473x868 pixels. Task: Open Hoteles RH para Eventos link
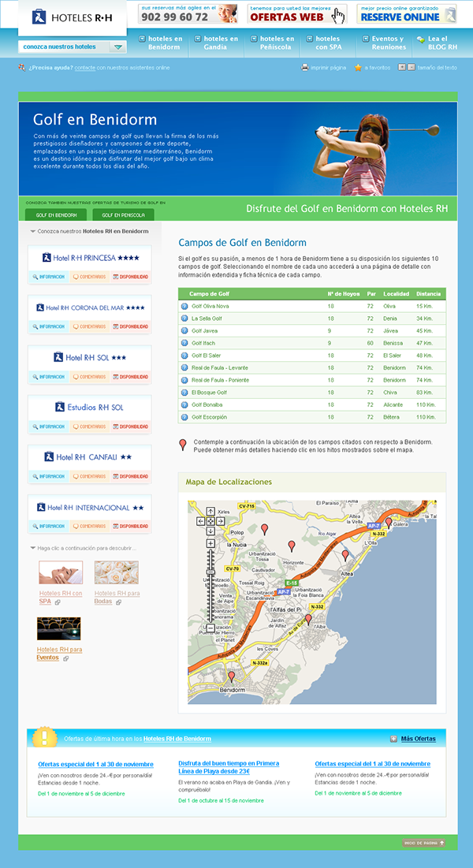(59, 654)
